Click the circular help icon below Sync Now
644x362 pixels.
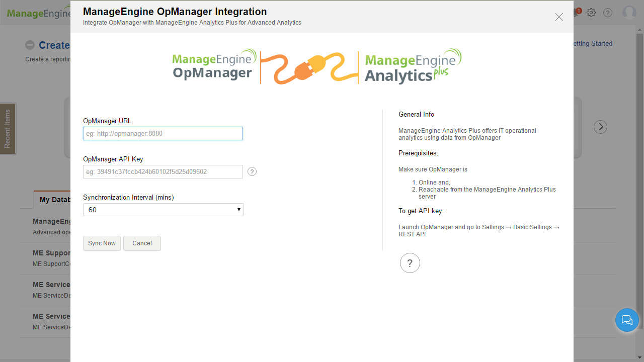(410, 262)
